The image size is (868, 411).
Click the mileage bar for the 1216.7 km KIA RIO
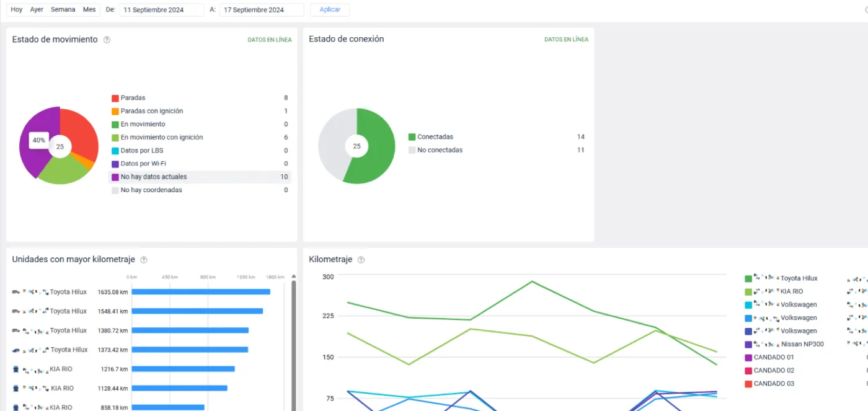coord(183,369)
